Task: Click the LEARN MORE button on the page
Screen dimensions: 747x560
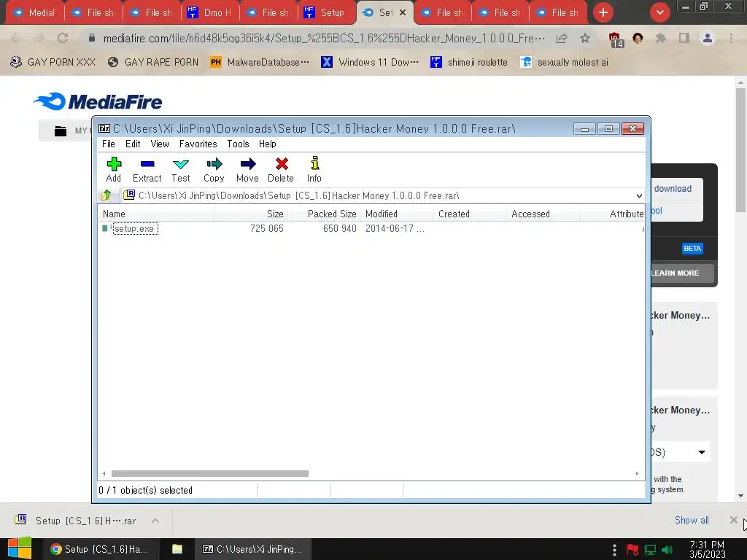Action: [x=682, y=273]
